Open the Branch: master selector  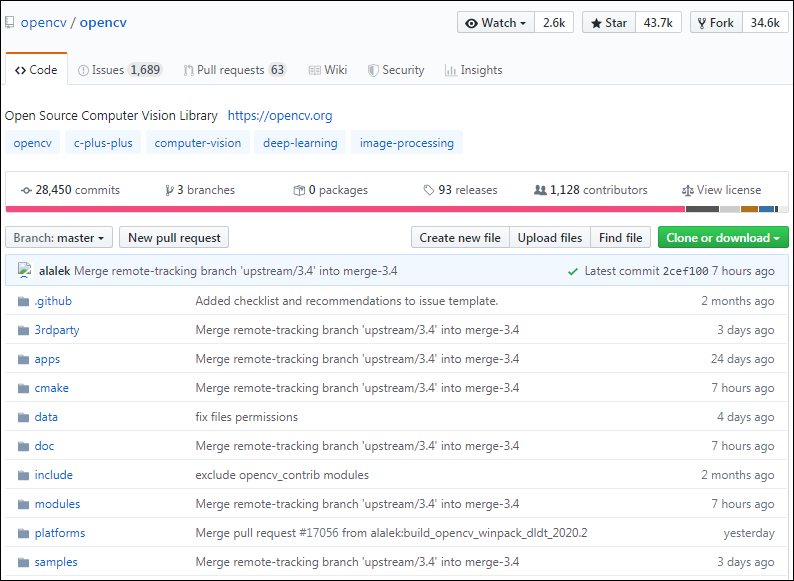pos(59,238)
